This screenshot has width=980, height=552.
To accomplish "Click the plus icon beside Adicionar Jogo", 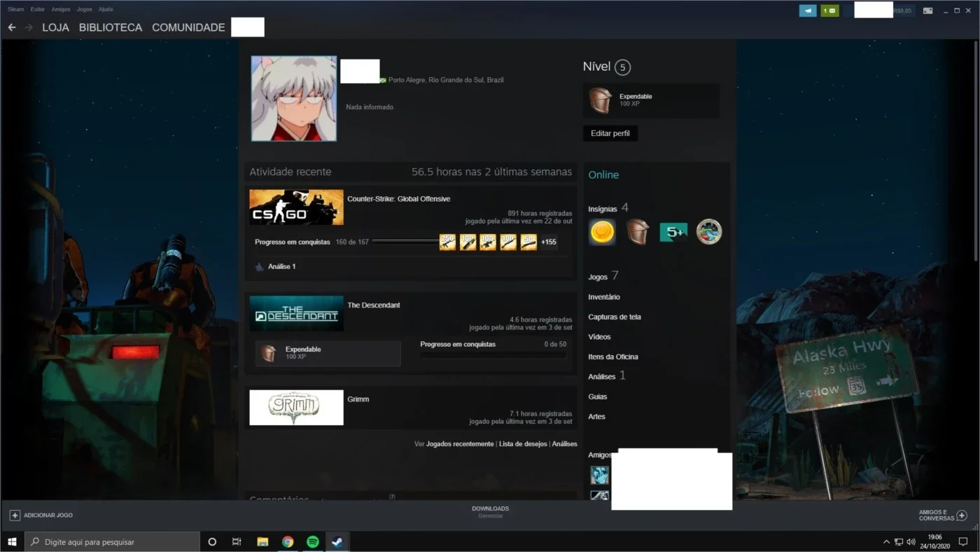I will 15,515.
